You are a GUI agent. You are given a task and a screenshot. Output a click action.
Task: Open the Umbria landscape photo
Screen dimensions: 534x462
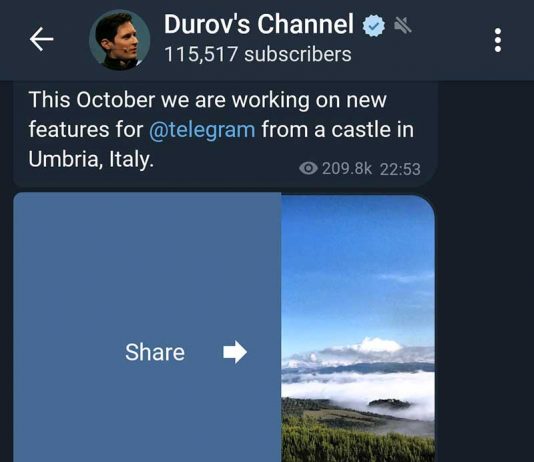click(x=358, y=329)
